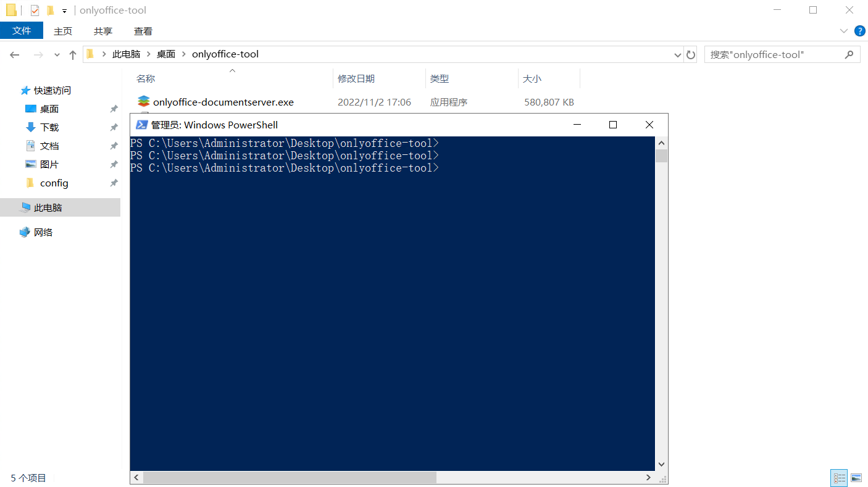
Task: Click the pin icon beside 下载
Action: (114, 128)
